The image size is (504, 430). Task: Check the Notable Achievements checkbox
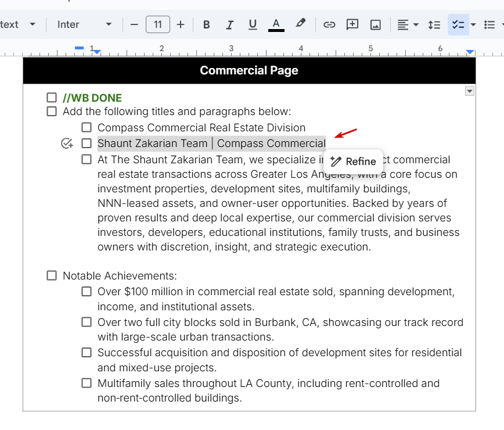click(x=52, y=275)
